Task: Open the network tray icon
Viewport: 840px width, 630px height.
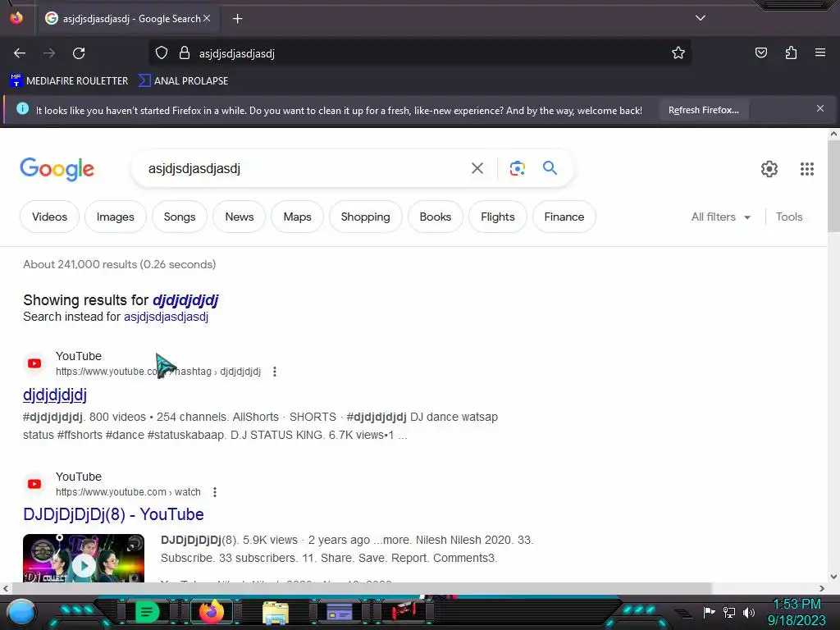Action: [728, 612]
